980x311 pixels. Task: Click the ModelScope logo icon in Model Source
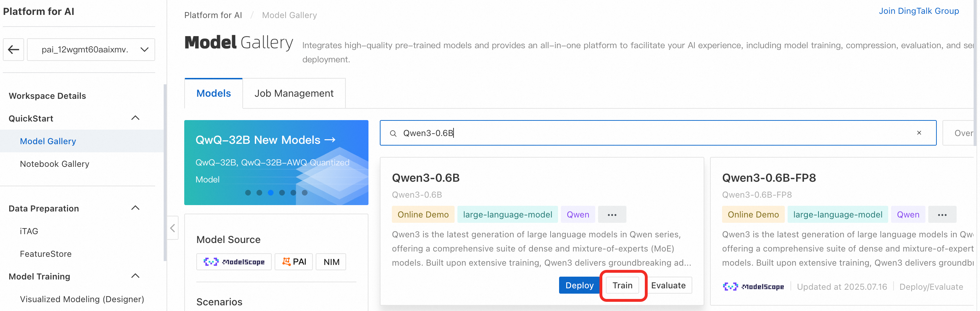pyautogui.click(x=211, y=261)
